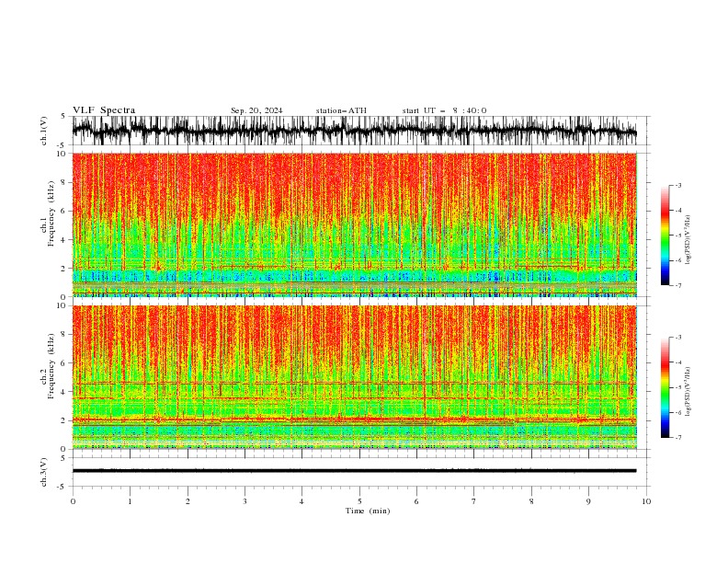Viewport: 728px width, 563px height.
Task: Click the "VLF Spectra" plot title
Action: [104, 110]
